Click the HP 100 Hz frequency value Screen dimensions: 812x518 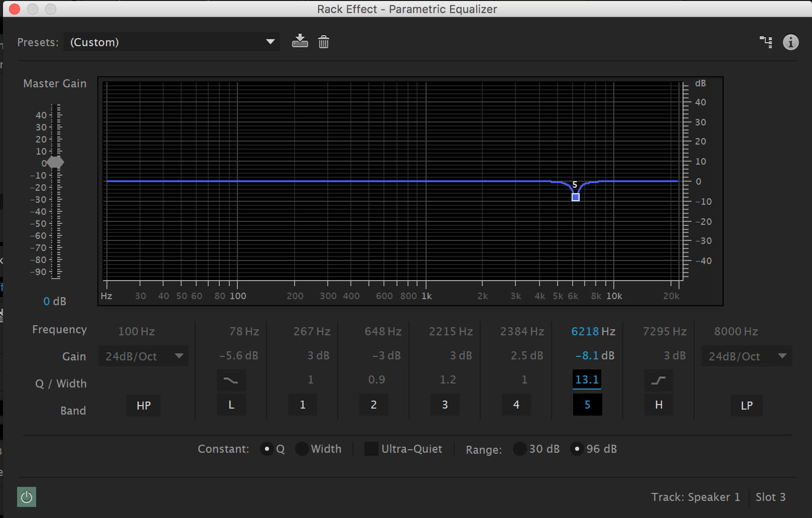pos(137,331)
